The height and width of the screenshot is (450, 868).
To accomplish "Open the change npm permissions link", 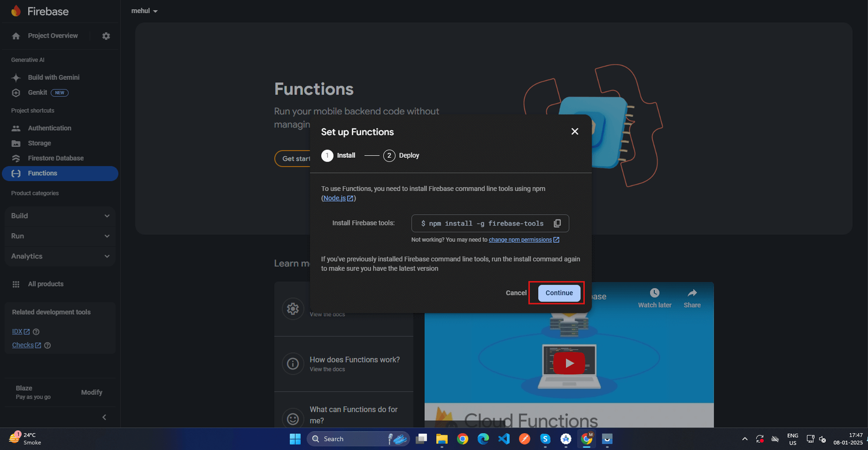I will tap(520, 240).
